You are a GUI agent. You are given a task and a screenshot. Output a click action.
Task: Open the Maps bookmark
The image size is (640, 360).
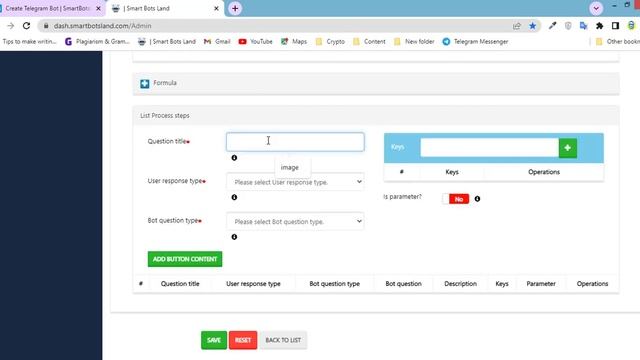click(x=294, y=42)
